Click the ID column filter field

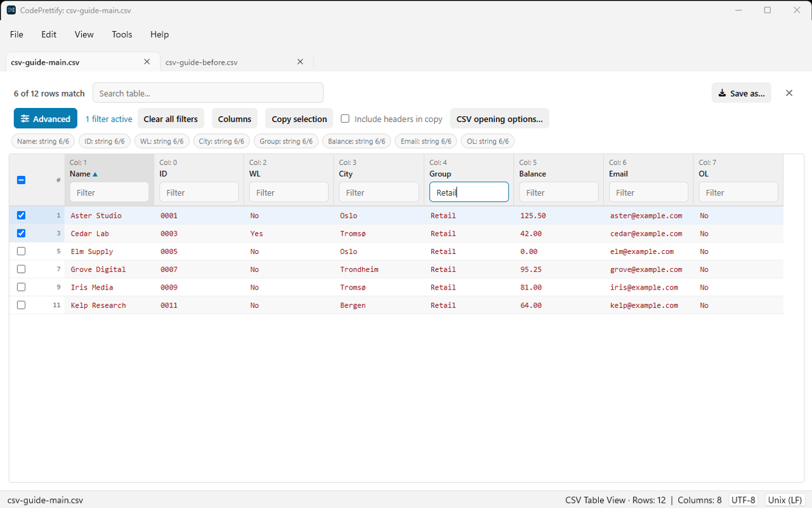point(199,192)
